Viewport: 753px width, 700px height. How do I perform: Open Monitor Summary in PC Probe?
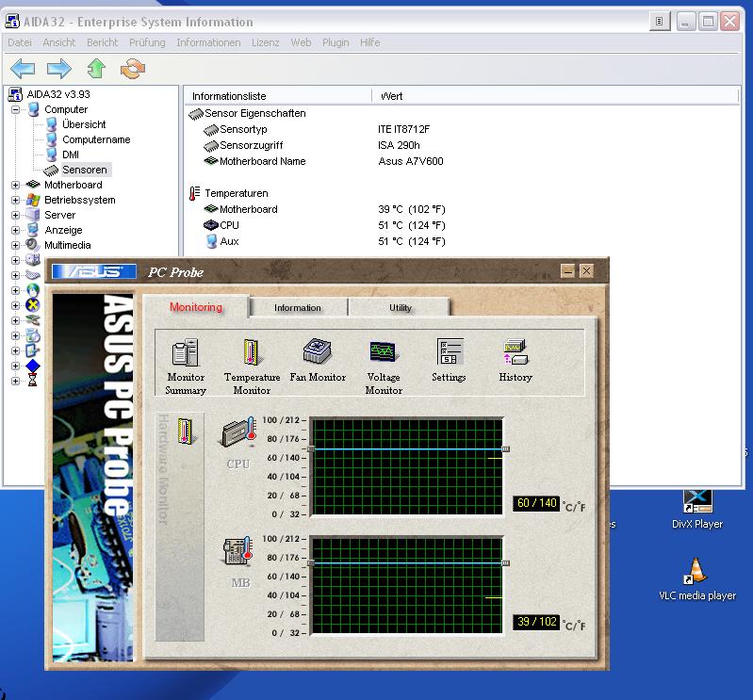point(186,366)
